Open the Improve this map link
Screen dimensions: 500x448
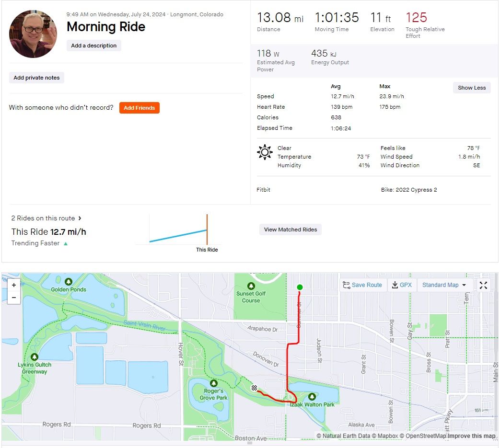(472, 436)
